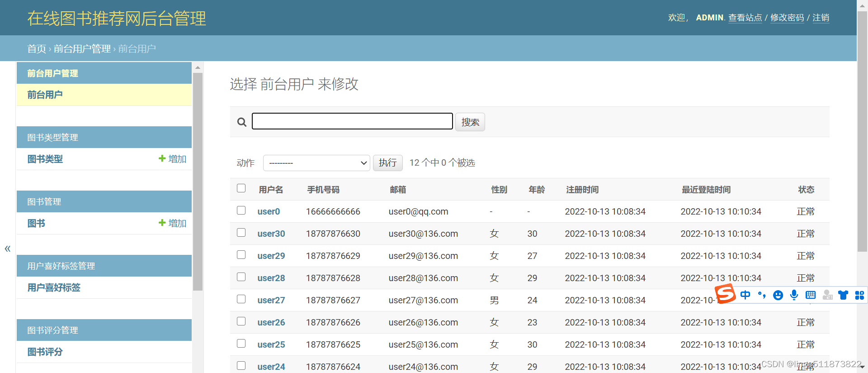This screenshot has height=373, width=868.
Task: Sort the table by 最近登陆时间 column
Action: tap(706, 190)
